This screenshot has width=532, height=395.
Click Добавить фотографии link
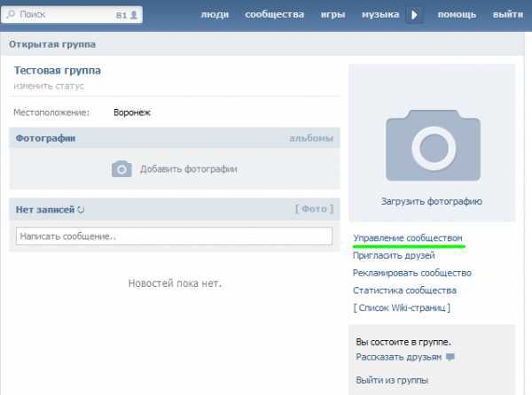click(189, 168)
